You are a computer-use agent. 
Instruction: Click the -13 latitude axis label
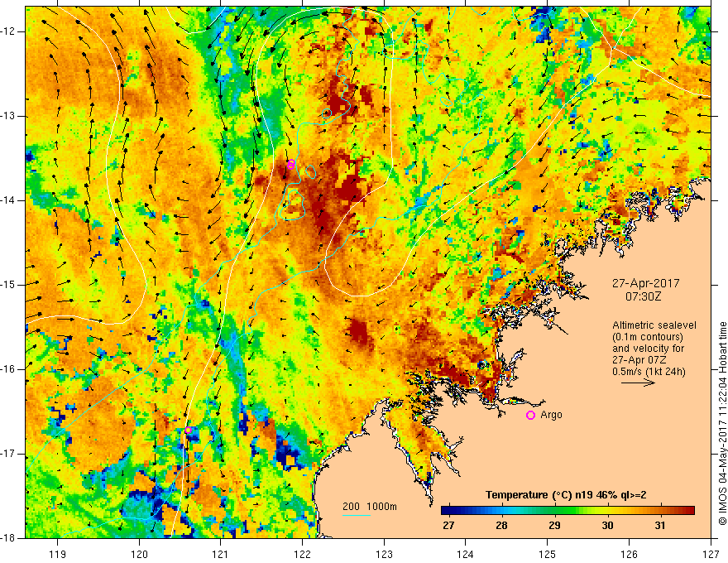click(8, 116)
